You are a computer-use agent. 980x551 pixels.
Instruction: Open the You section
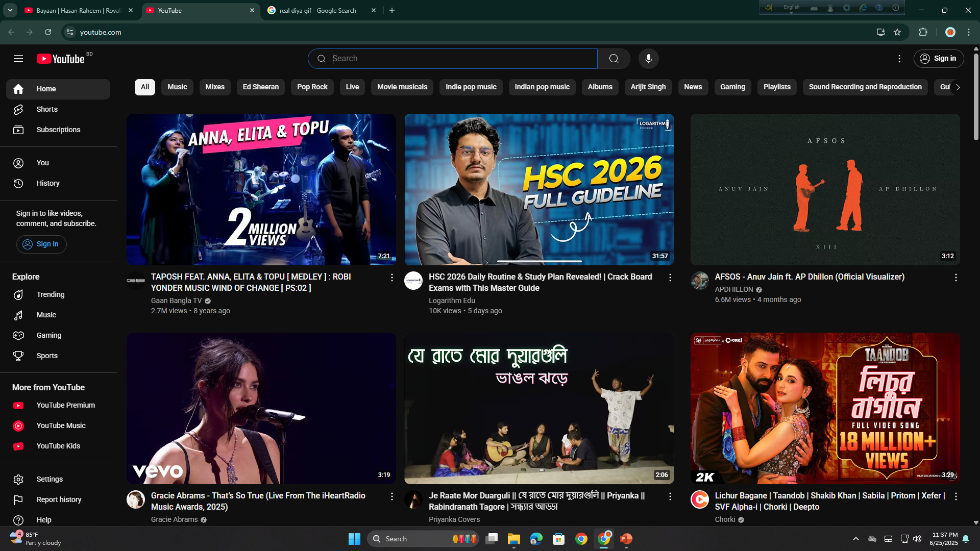[58, 163]
